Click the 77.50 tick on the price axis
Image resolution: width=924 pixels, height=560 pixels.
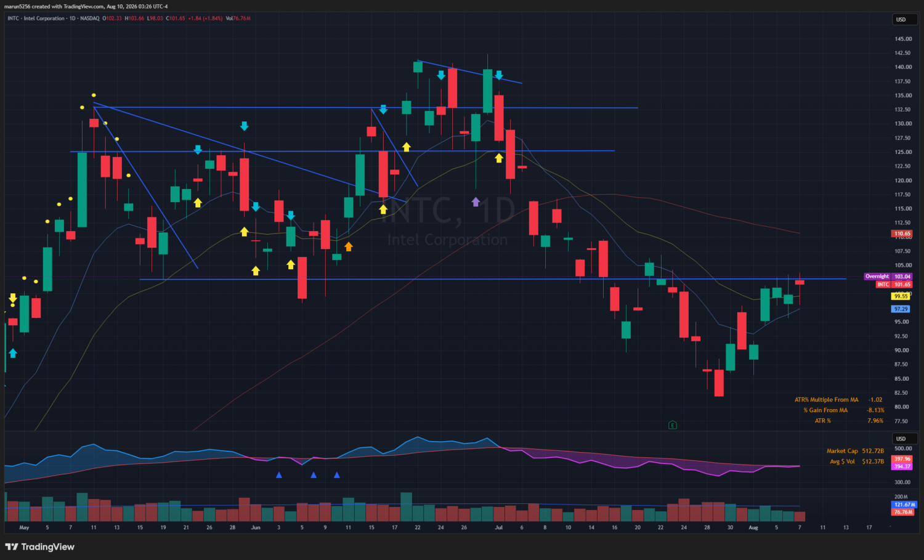tap(901, 421)
